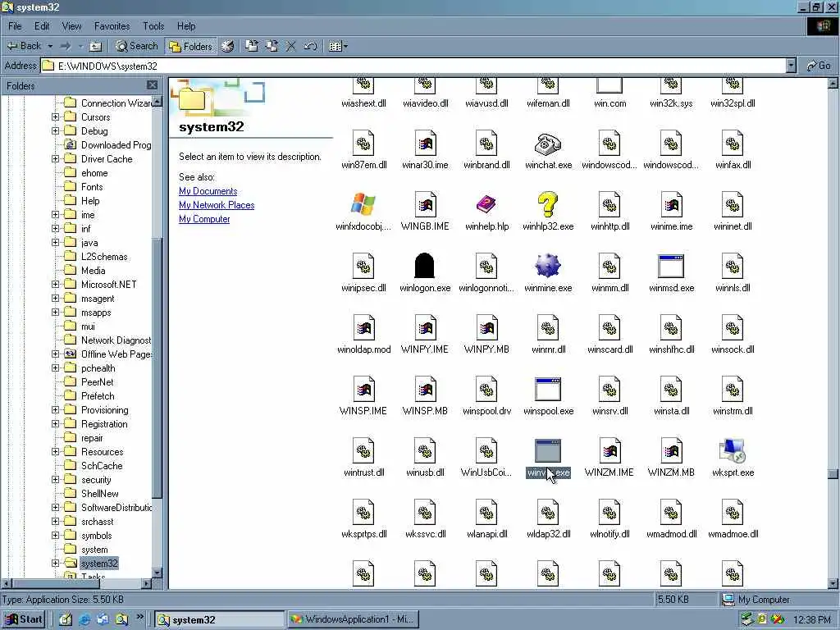This screenshot has width=840, height=630.
Task: Click the address bar path field
Action: [413, 66]
